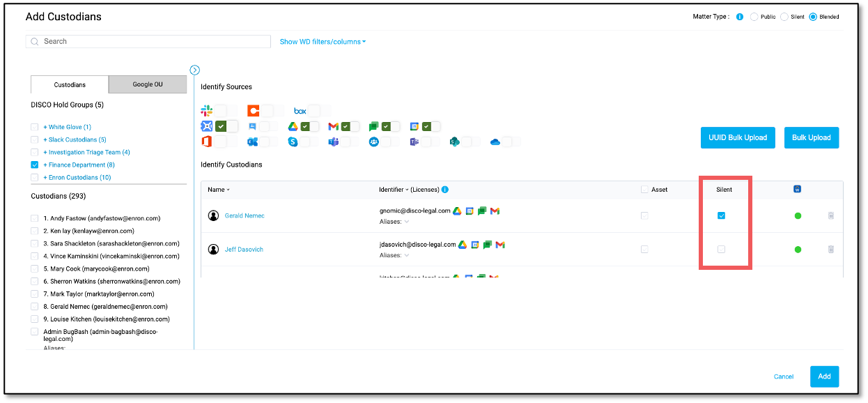Click the info icon beside Identifier (Licenses)
The width and height of the screenshot is (868, 403).
tap(444, 190)
